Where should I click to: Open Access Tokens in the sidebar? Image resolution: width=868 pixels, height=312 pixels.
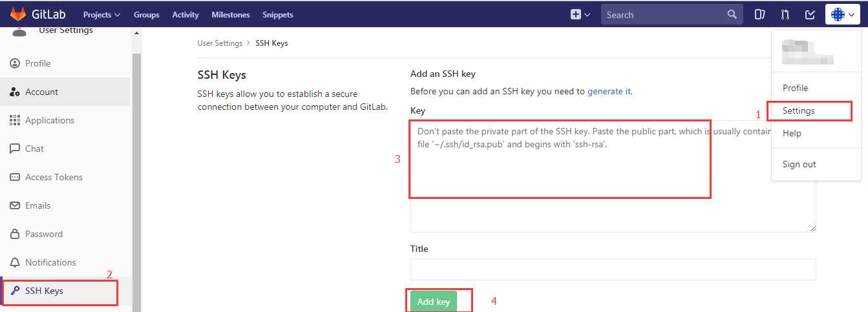[54, 177]
